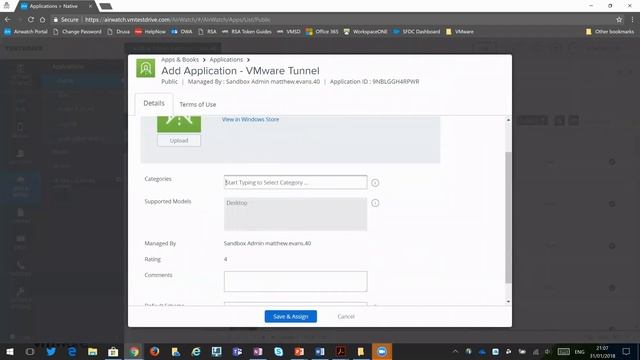Open HelpNow bookmark
This screenshot has width=640, height=360.
tap(150, 31)
